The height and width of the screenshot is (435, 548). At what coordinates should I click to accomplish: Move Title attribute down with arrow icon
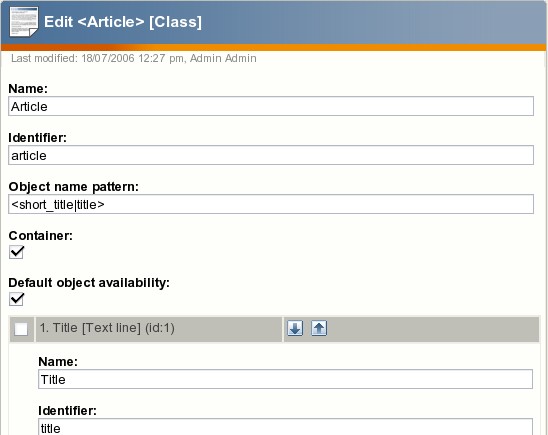coord(295,328)
